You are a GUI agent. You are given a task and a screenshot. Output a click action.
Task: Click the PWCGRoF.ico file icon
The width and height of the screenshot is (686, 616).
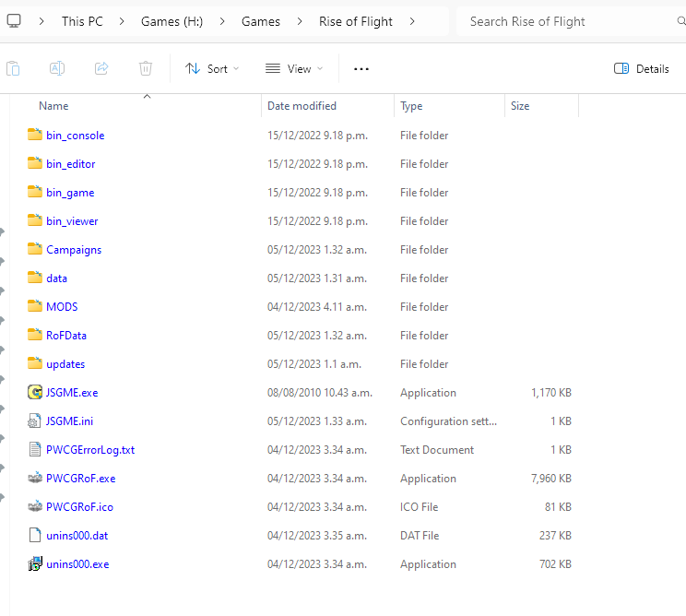point(35,506)
